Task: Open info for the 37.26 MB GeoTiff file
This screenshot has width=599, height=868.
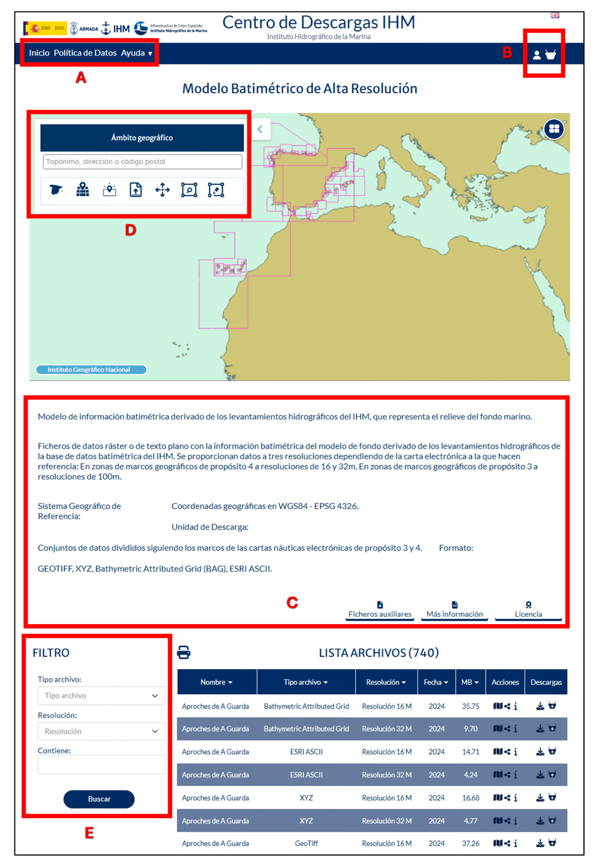Action: point(516,843)
